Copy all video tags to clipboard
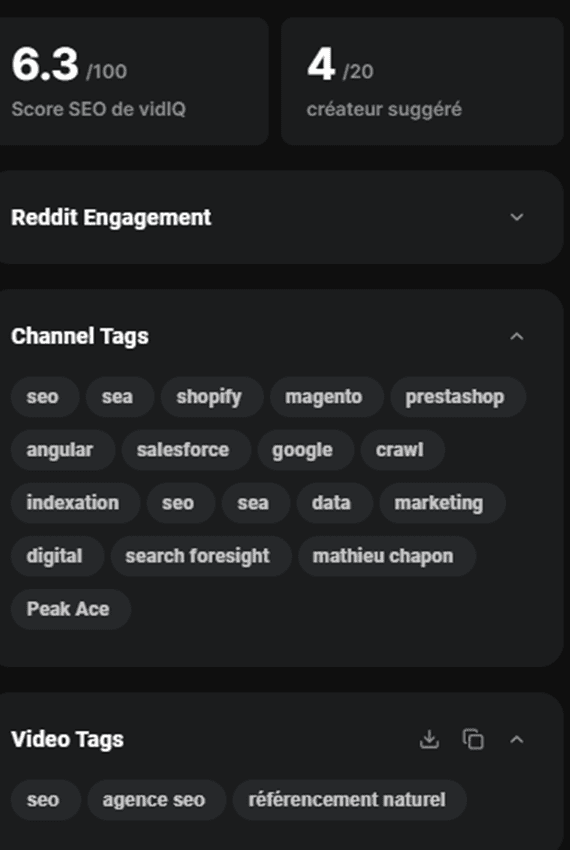The height and width of the screenshot is (850, 570). (x=473, y=739)
